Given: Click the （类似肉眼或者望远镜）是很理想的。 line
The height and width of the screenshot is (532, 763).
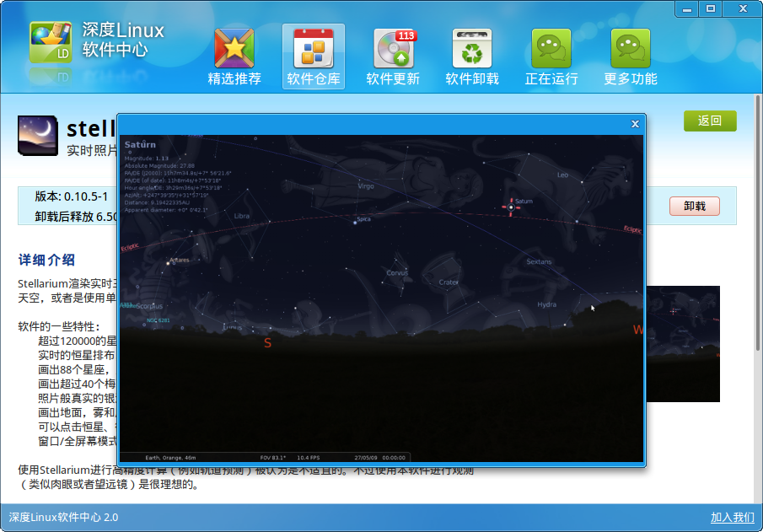Looking at the screenshot, I should 109,485.
